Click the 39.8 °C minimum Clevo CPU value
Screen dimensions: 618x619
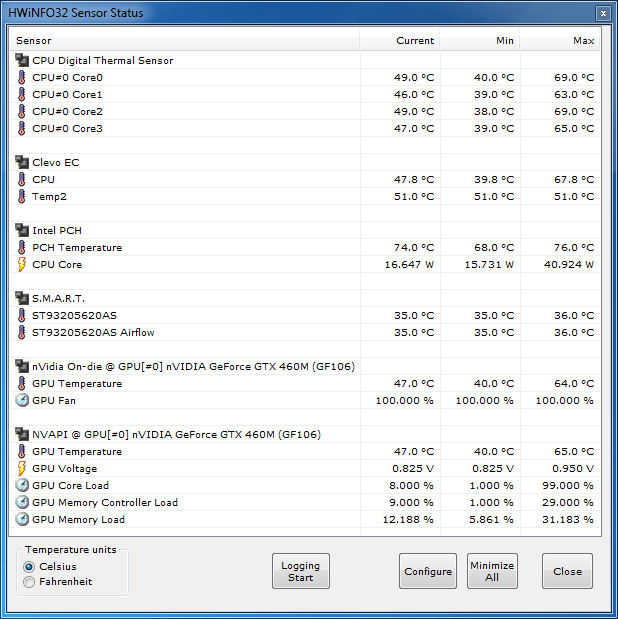(494, 180)
